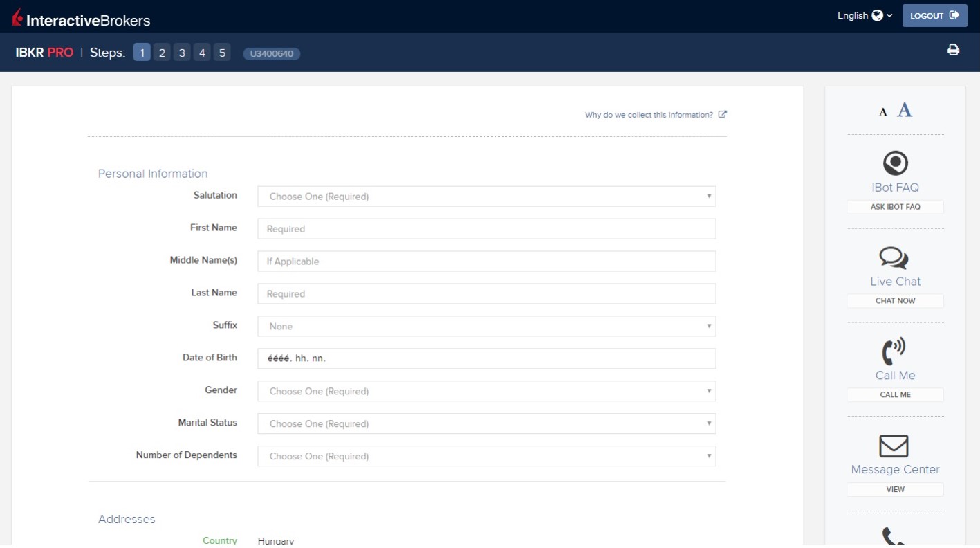Open the Suffix dropdown
The height and width of the screenshot is (548, 980).
click(486, 327)
